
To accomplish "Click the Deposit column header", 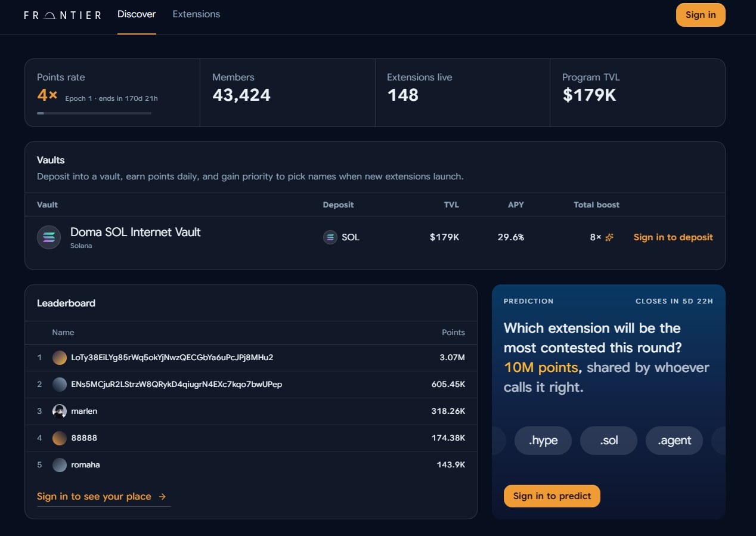I will point(338,205).
